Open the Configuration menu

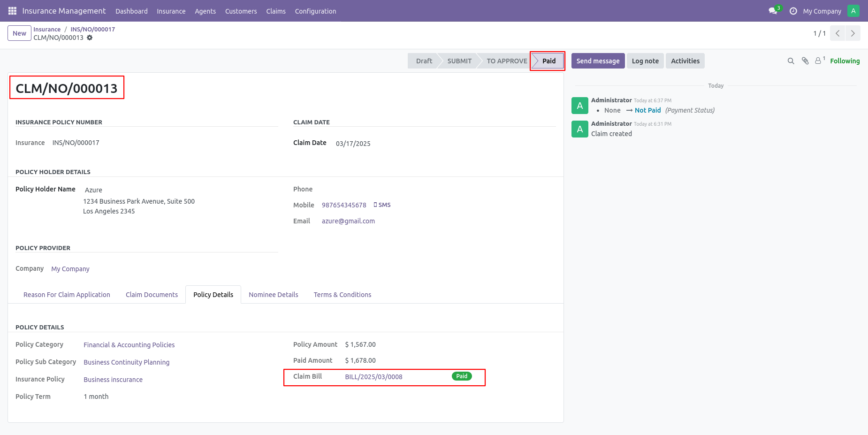click(x=315, y=11)
